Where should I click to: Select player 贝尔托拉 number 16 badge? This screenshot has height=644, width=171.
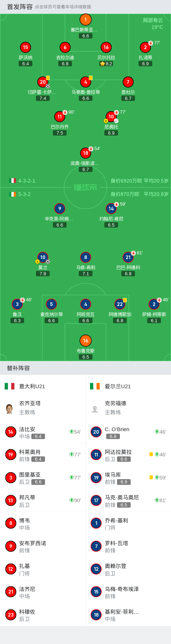tap(106, 47)
